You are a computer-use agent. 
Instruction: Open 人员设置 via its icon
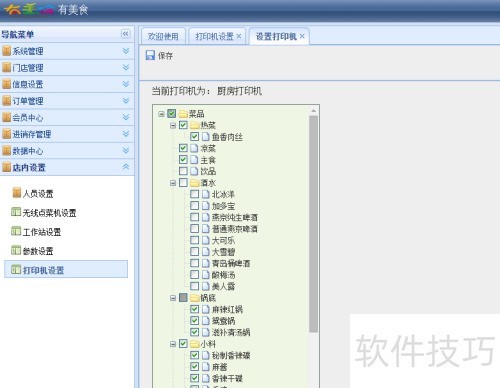click(17, 192)
